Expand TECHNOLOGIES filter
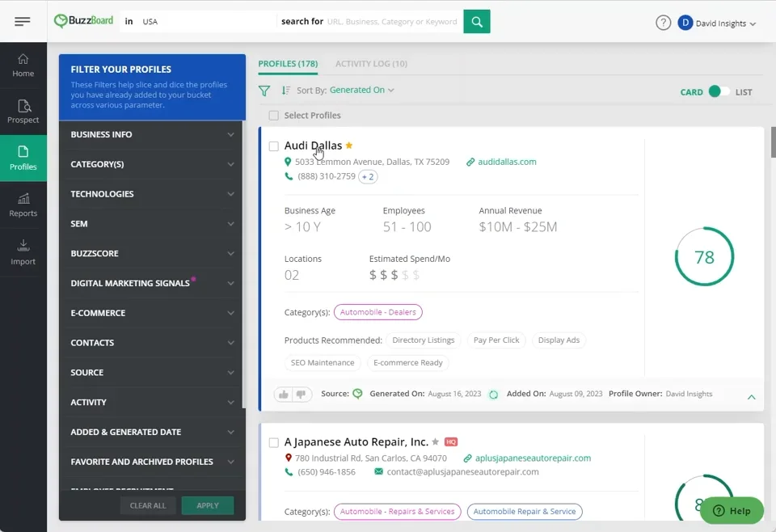The width and height of the screenshot is (776, 532). point(152,194)
